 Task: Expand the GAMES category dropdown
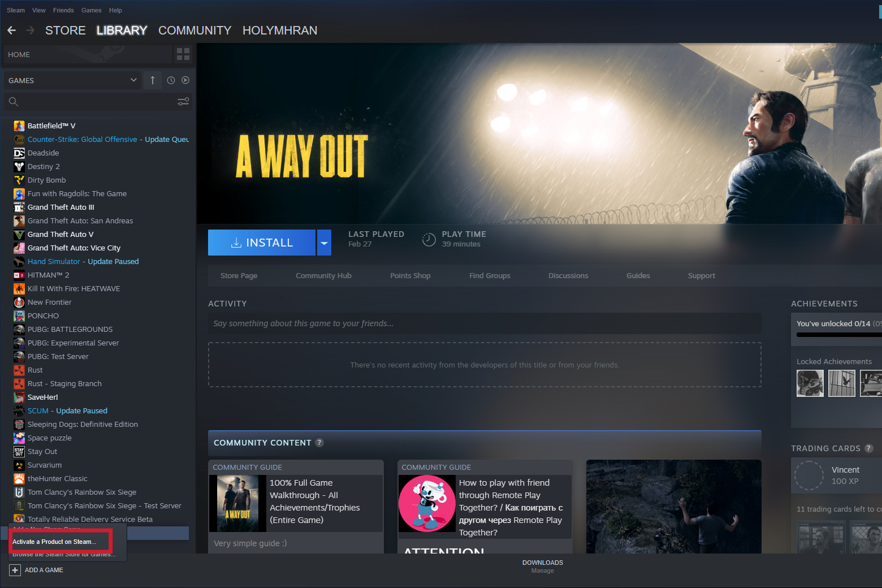coord(133,80)
